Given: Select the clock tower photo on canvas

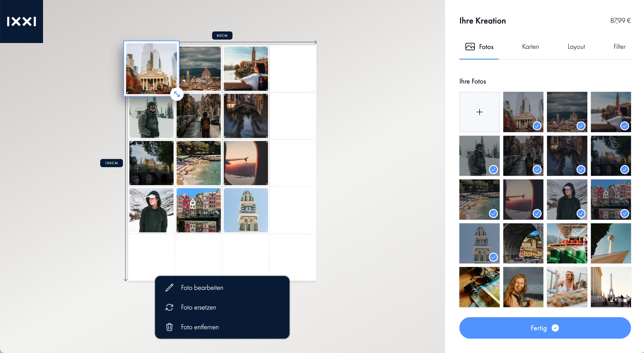Looking at the screenshot, I should 246,210.
